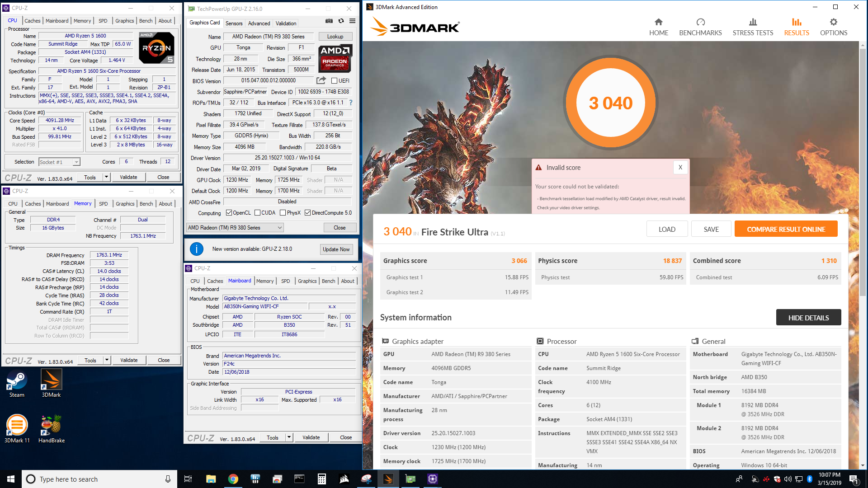Open Socket #1 selection dropdown in CPU-Z
This screenshot has width=868, height=488.
[59, 162]
